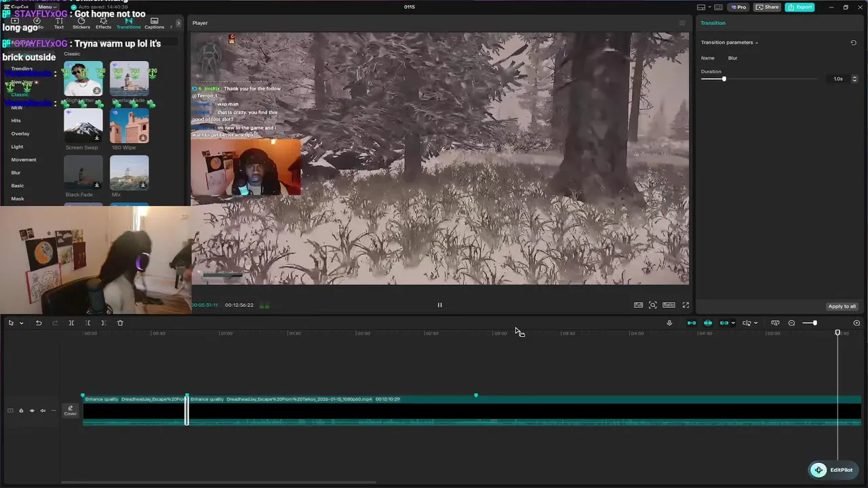The height and width of the screenshot is (488, 868).
Task: Expand more media tabs with the arrow
Action: (x=178, y=23)
